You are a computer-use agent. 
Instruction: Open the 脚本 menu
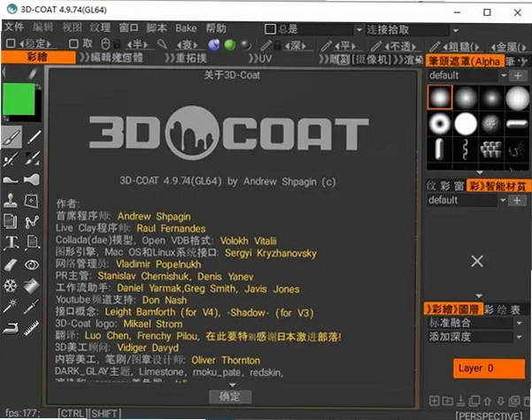[157, 27]
